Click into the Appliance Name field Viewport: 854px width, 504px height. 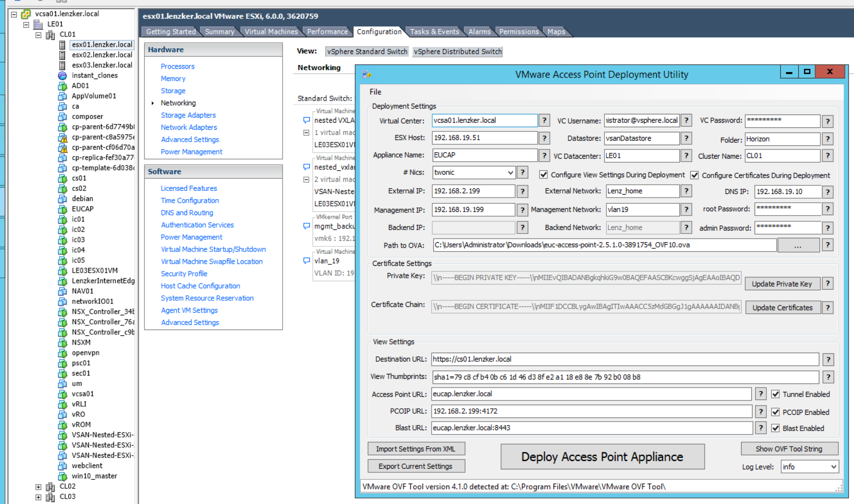(484, 155)
